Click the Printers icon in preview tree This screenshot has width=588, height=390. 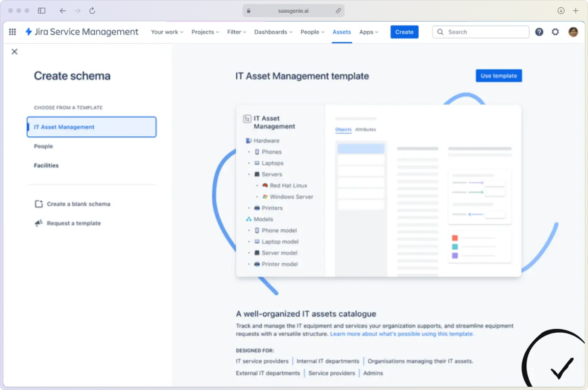(257, 208)
